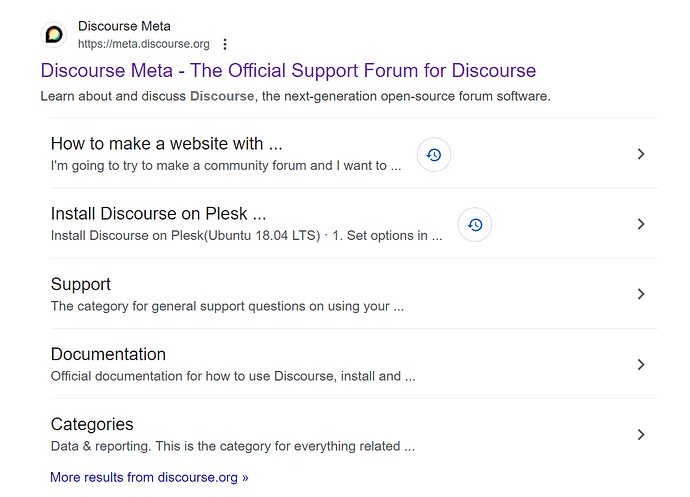Click the Discourse Meta site name
Viewport: 690px width, 497px height.
124,26
